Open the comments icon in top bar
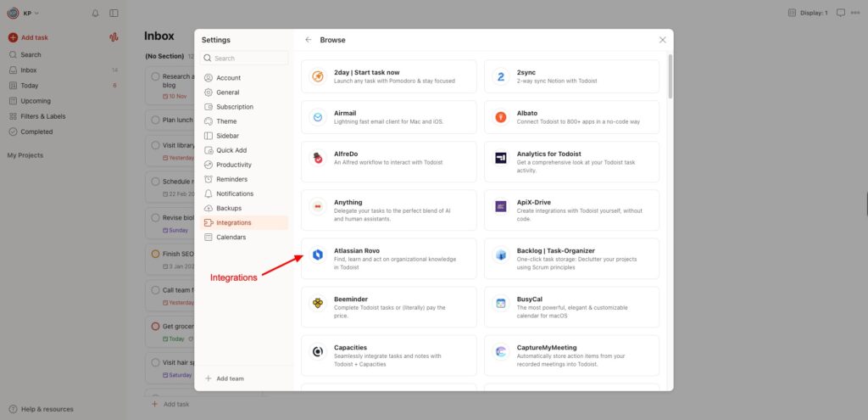 point(840,13)
